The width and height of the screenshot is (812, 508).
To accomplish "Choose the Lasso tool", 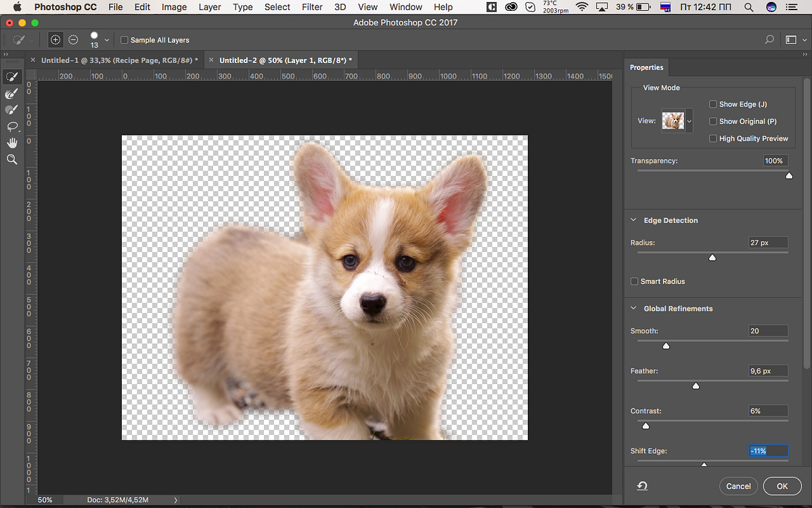I will pyautogui.click(x=12, y=126).
